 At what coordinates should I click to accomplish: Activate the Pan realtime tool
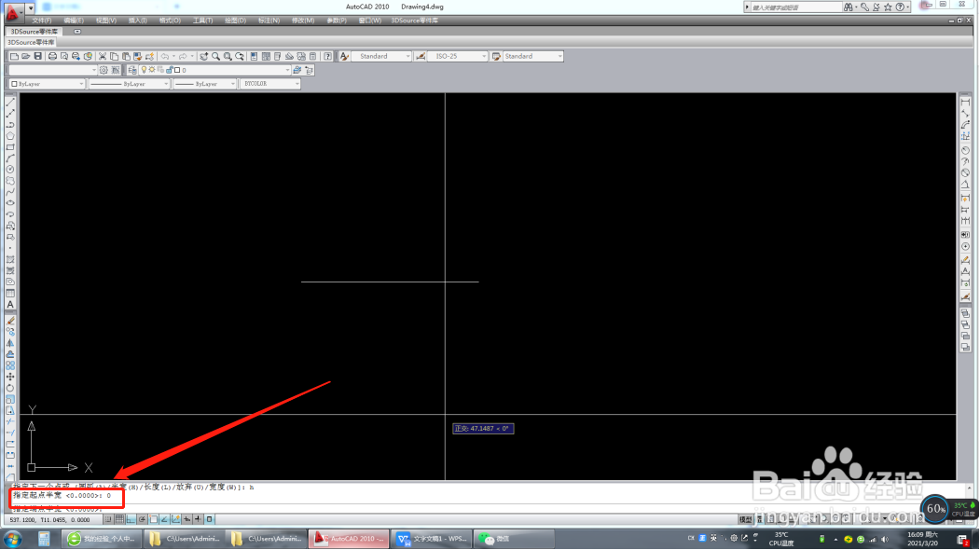[204, 56]
